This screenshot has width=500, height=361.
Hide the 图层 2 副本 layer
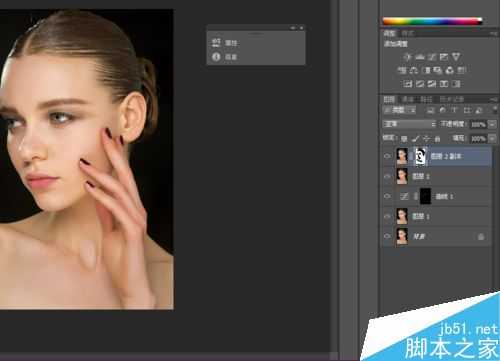click(387, 156)
